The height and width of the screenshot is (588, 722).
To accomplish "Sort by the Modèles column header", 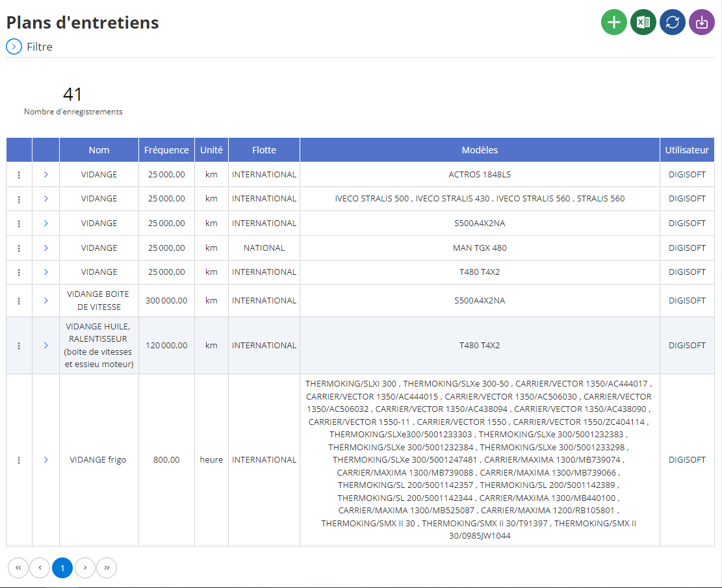I will coord(480,150).
